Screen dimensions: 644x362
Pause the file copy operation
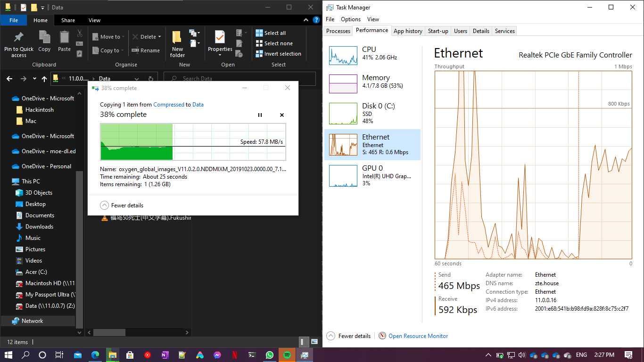click(260, 115)
